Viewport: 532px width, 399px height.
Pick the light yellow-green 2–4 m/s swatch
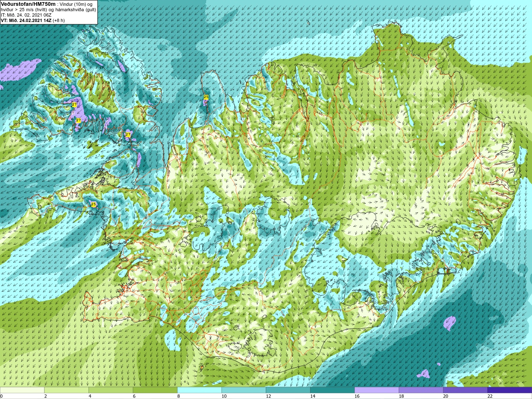(66, 390)
